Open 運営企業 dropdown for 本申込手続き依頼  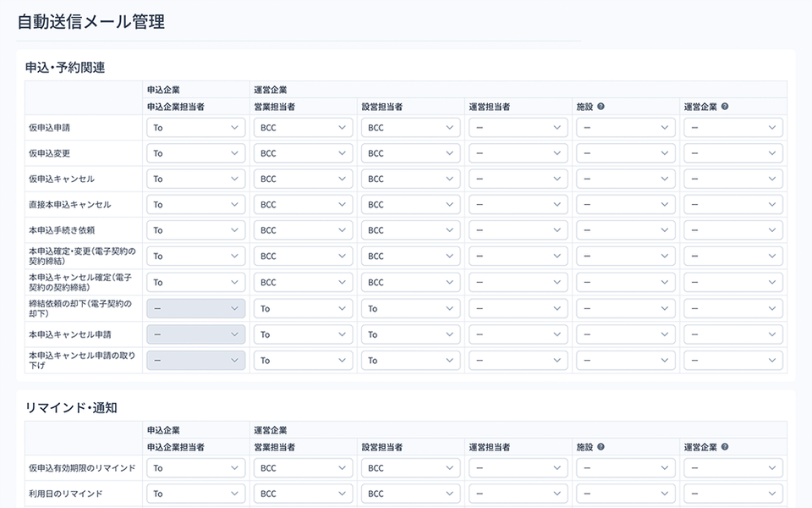732,230
